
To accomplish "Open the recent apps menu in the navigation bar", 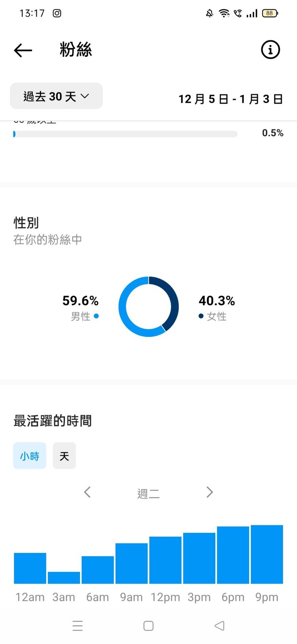I will pos(78,625).
